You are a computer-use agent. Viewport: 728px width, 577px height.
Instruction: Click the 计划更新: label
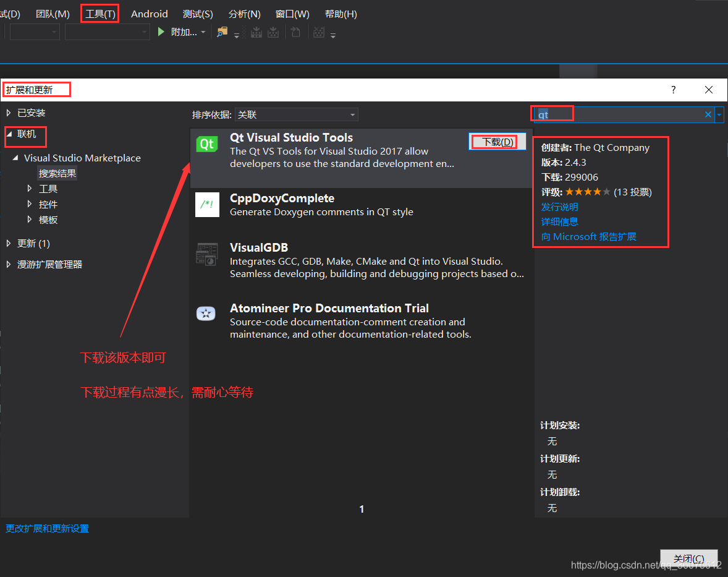tap(560, 458)
